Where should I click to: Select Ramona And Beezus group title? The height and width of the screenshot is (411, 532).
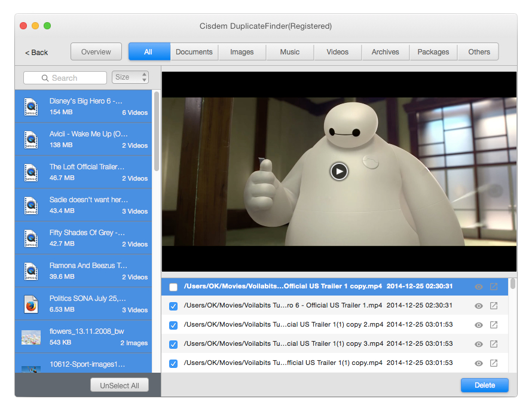(88, 266)
